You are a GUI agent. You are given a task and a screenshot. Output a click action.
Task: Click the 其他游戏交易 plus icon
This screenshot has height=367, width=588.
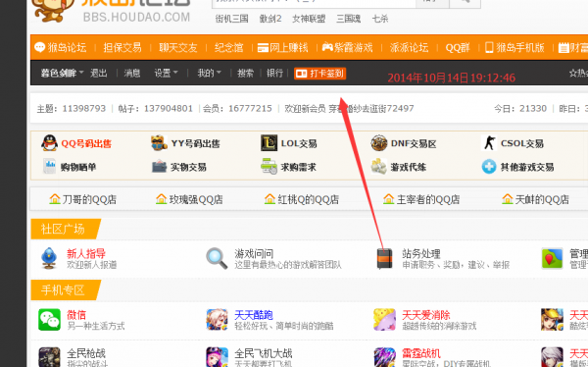pos(489,167)
